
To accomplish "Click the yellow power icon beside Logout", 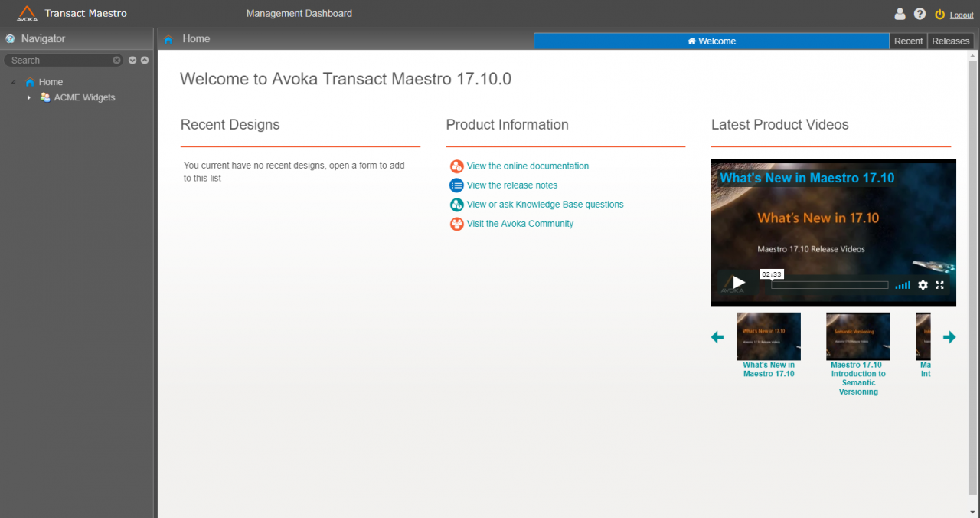I will click(x=940, y=14).
